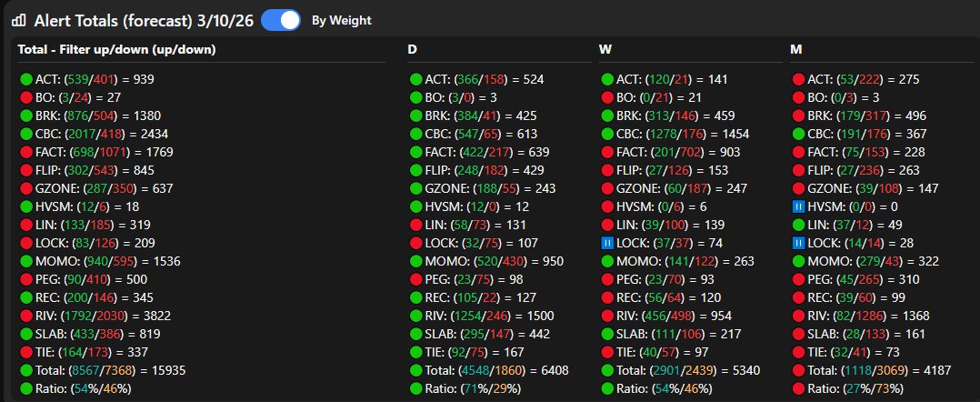980x402 pixels.
Task: Click the CBC: (191/176) = 367 row
Action: 859,134
